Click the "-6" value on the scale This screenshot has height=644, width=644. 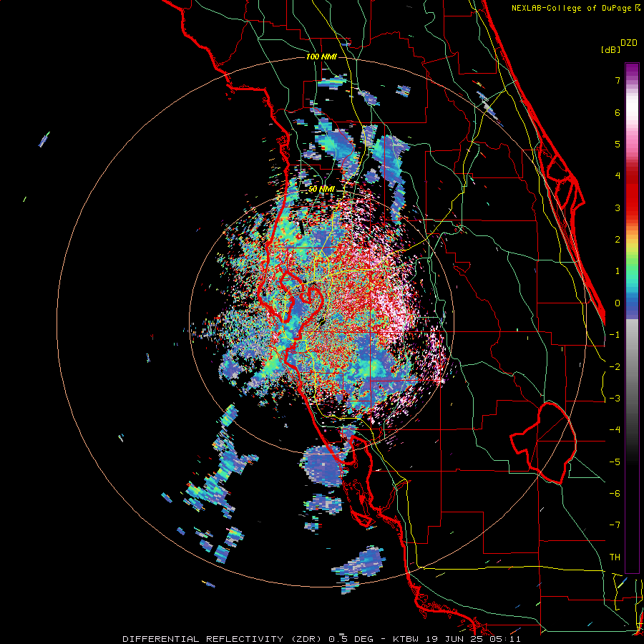point(615,494)
